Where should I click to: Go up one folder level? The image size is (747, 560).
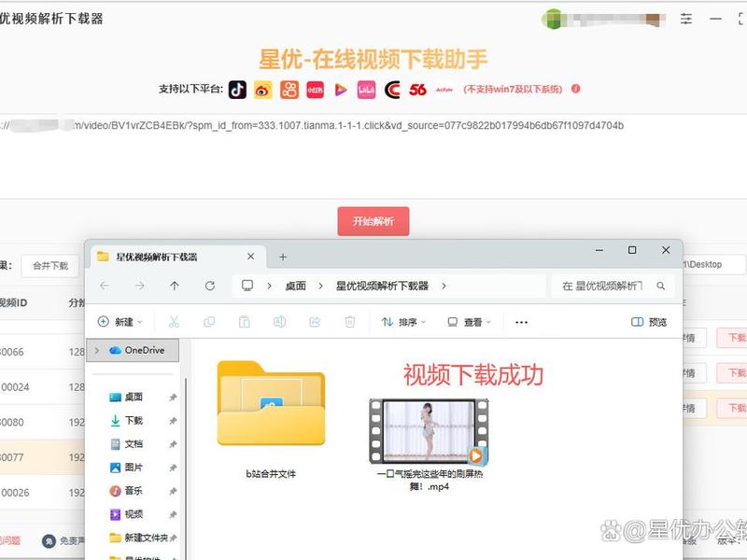175,286
